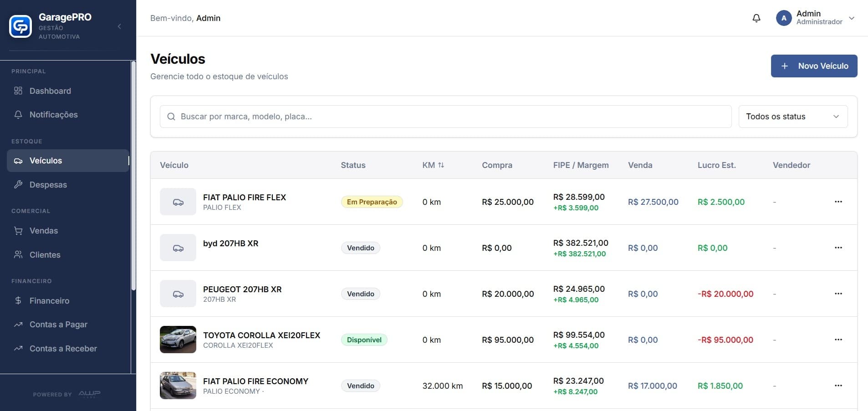Click the FIPE / Margem column header
This screenshot has height=411, width=868.
point(581,165)
